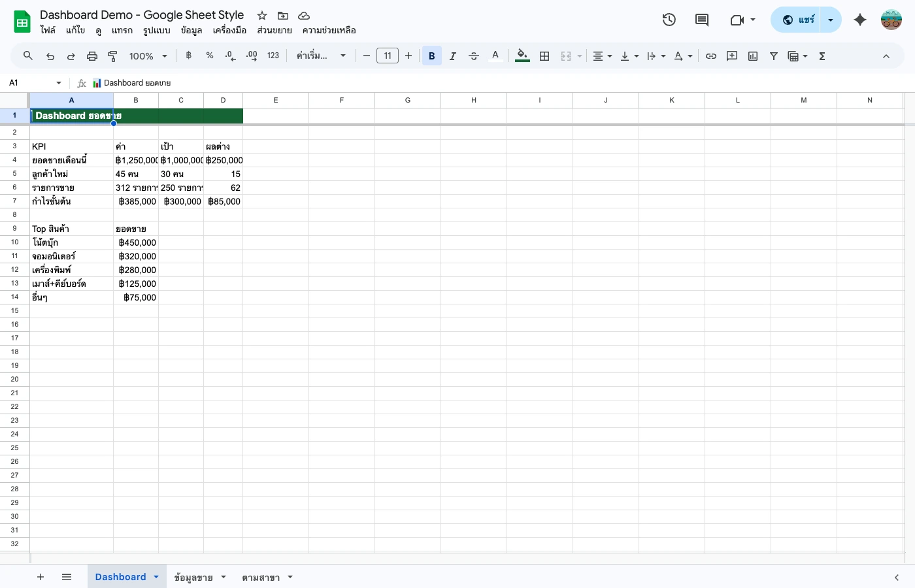The image size is (915, 588).
Task: Open the zoom level dropdown
Action: point(148,56)
